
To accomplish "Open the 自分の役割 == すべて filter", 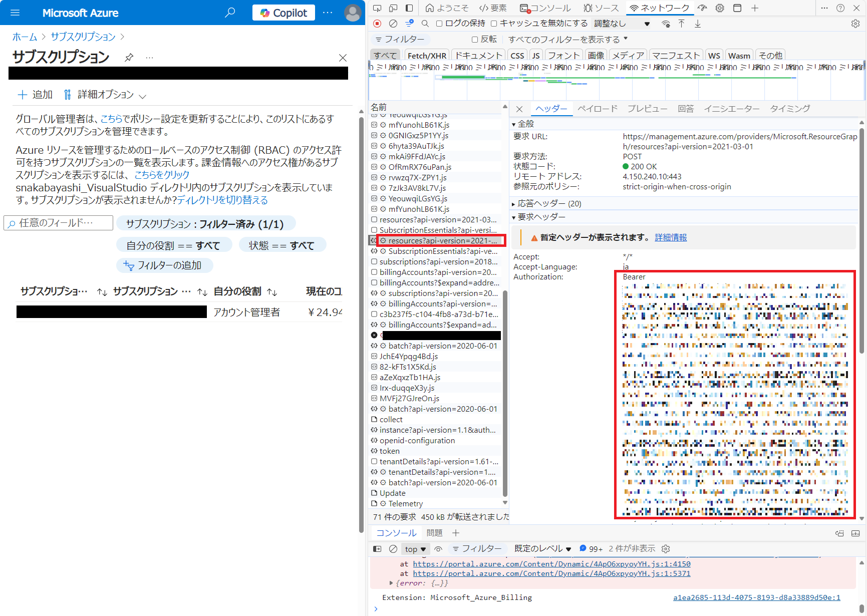I will 174,245.
